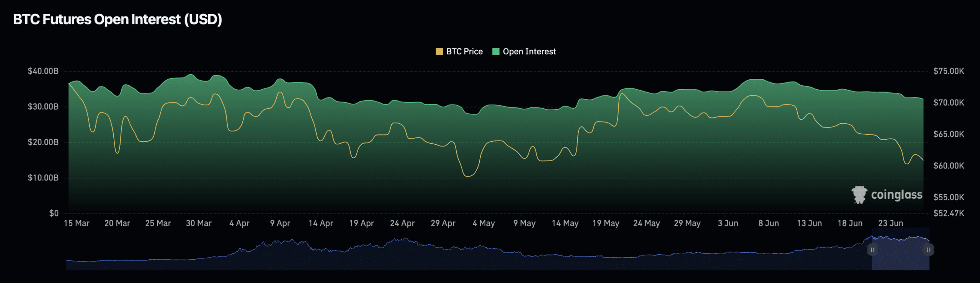This screenshot has height=283, width=980.
Task: Click the $55.00K right axis label
Action: tap(949, 198)
